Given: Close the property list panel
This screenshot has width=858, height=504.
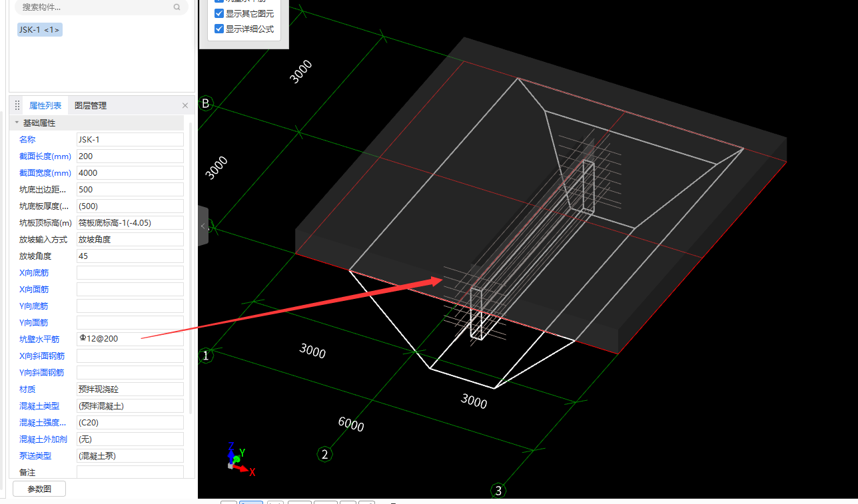Looking at the screenshot, I should [185, 105].
